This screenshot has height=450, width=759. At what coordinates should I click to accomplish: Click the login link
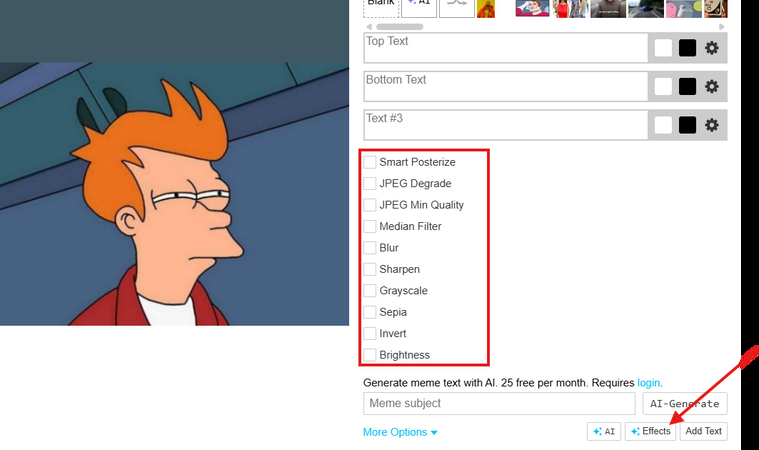[x=648, y=383]
